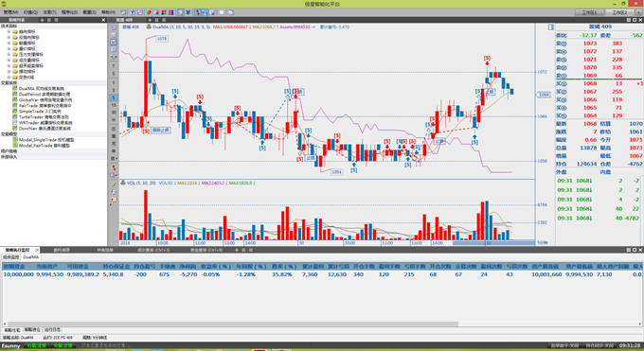Screen dimensions: 644x351
Task: Click the red-green arrows toolbar icon
Action: pos(150,12)
